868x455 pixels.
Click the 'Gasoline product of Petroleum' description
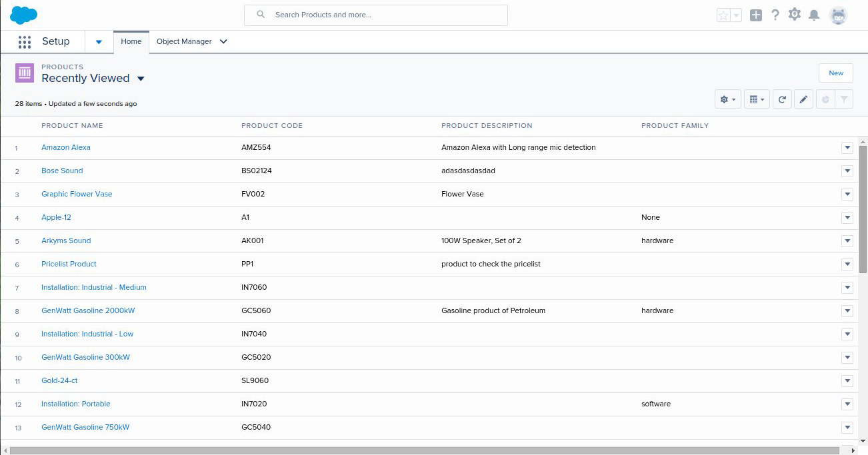(x=493, y=310)
